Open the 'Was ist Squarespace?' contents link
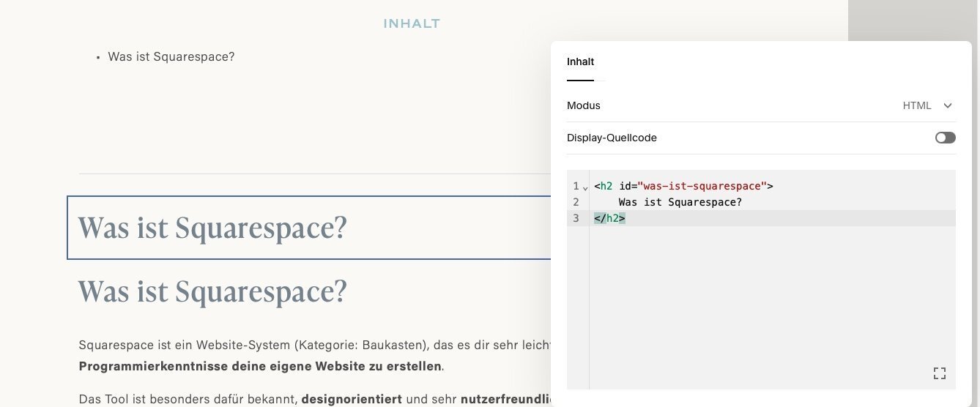The image size is (980, 407). [171, 56]
